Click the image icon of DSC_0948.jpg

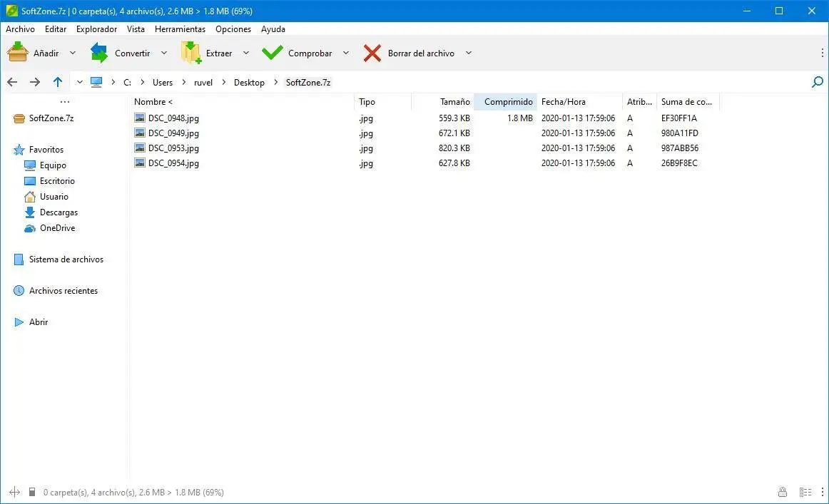pos(140,118)
